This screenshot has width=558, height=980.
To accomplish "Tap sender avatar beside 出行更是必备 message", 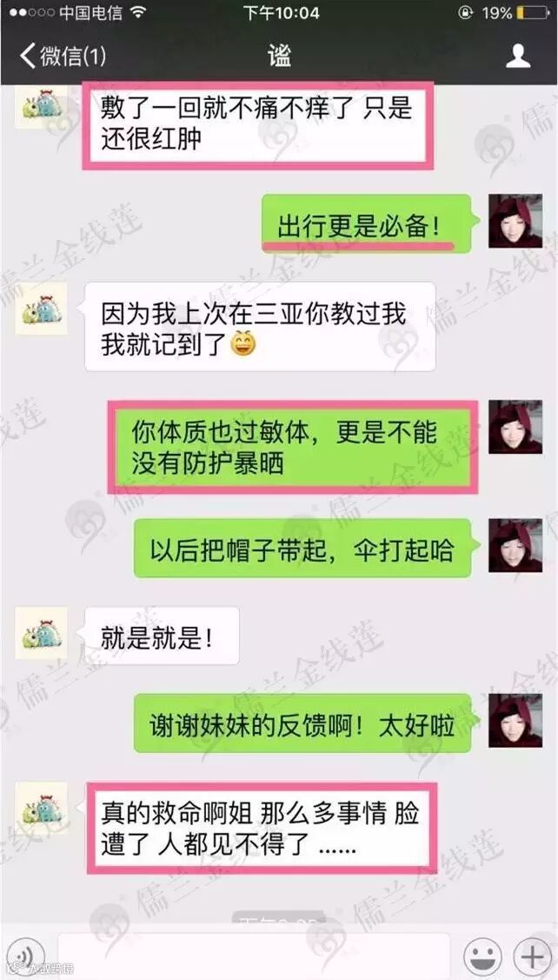I will (515, 221).
